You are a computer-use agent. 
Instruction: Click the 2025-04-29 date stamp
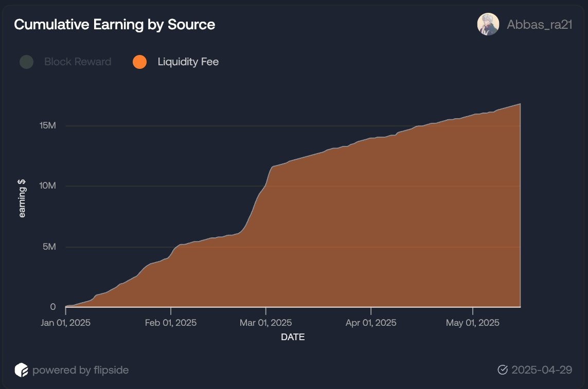542,370
